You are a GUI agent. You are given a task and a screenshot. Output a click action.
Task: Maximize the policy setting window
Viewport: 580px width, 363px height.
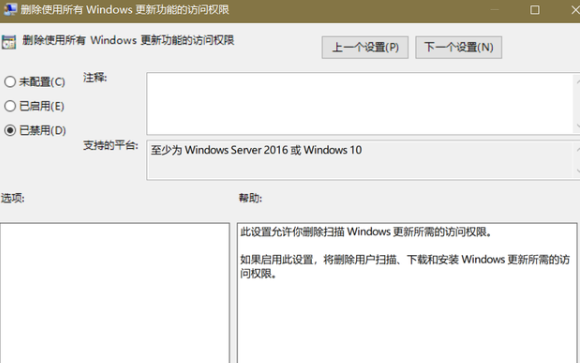tap(535, 10)
